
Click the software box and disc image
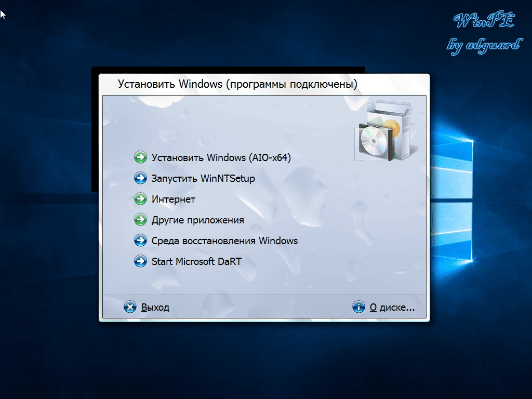(386, 130)
